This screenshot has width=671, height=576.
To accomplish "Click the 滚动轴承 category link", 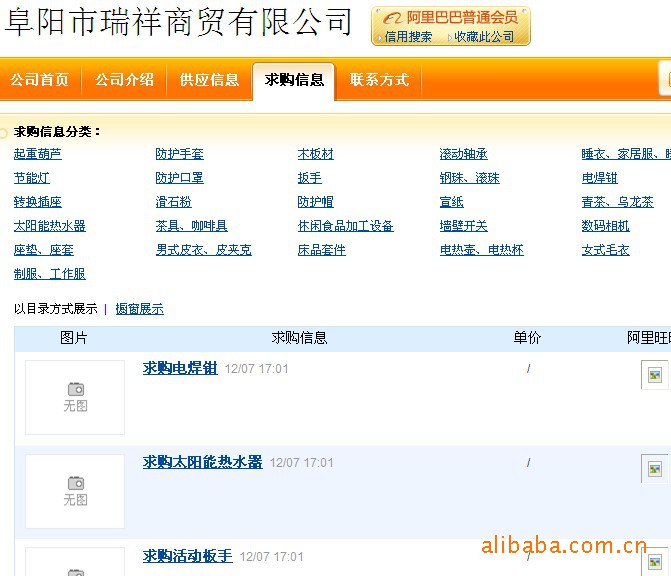I will pyautogui.click(x=464, y=154).
